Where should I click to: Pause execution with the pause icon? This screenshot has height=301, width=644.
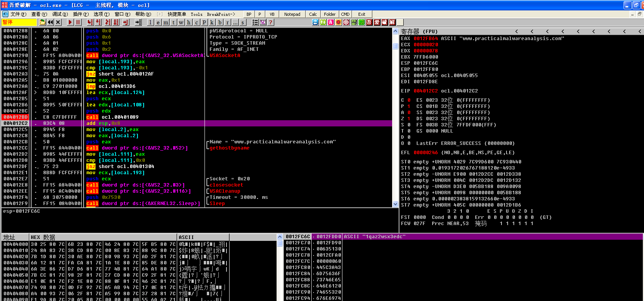[78, 22]
